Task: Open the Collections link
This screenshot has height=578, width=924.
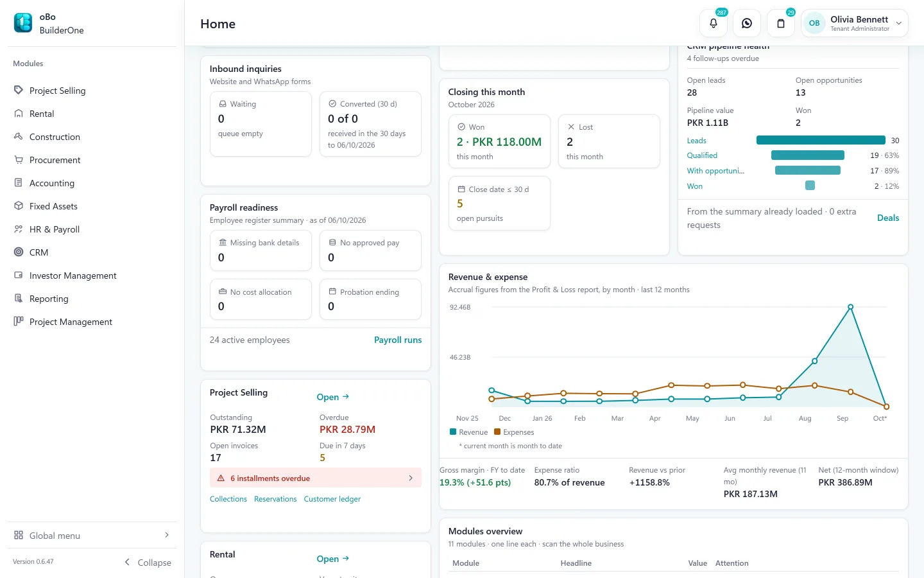Action: point(228,499)
